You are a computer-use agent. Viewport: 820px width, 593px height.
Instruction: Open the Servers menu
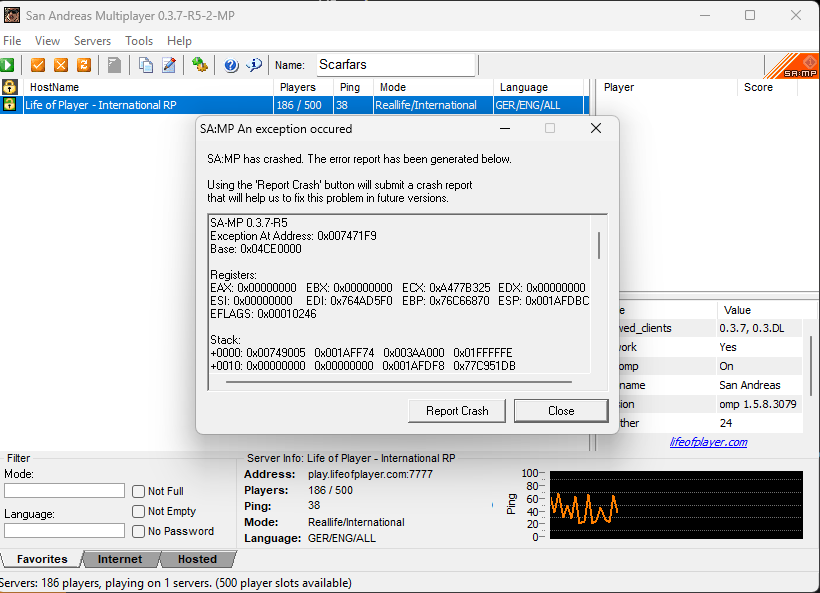click(x=92, y=41)
